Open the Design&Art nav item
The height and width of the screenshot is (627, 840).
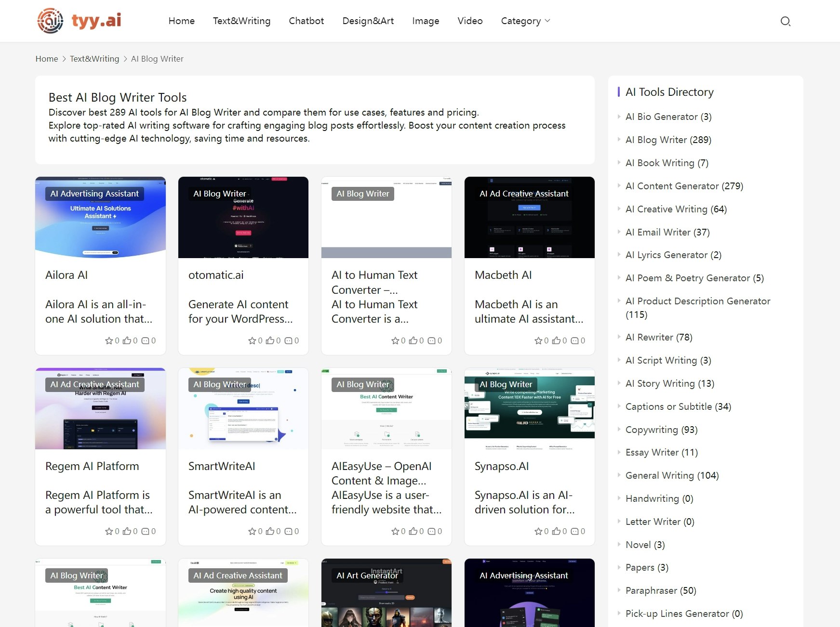(x=368, y=21)
